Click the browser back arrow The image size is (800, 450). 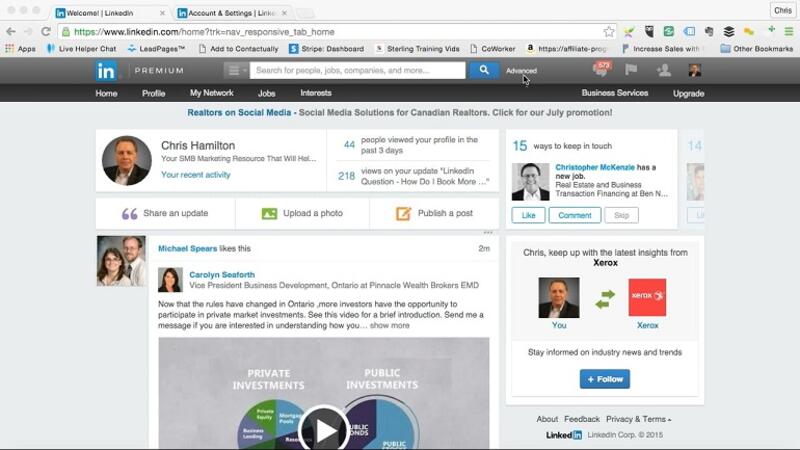pos(11,32)
